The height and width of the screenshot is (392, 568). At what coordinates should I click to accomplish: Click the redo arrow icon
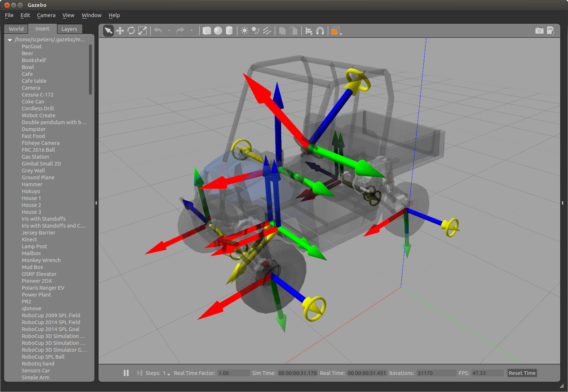(180, 30)
